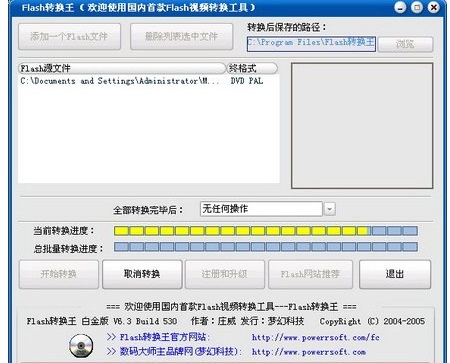The width and height of the screenshot is (450, 363).
Task: Click the save path input field
Action: tap(311, 44)
